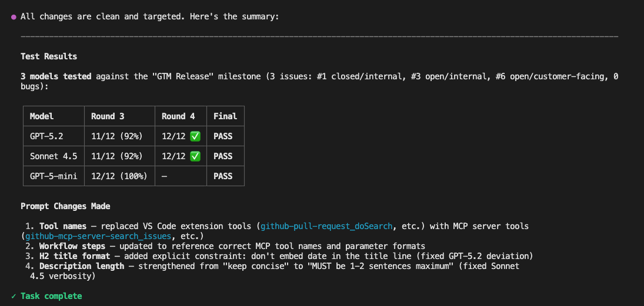Image resolution: width=644 pixels, height=306 pixels.
Task: Click the Model column header
Action: [42, 116]
